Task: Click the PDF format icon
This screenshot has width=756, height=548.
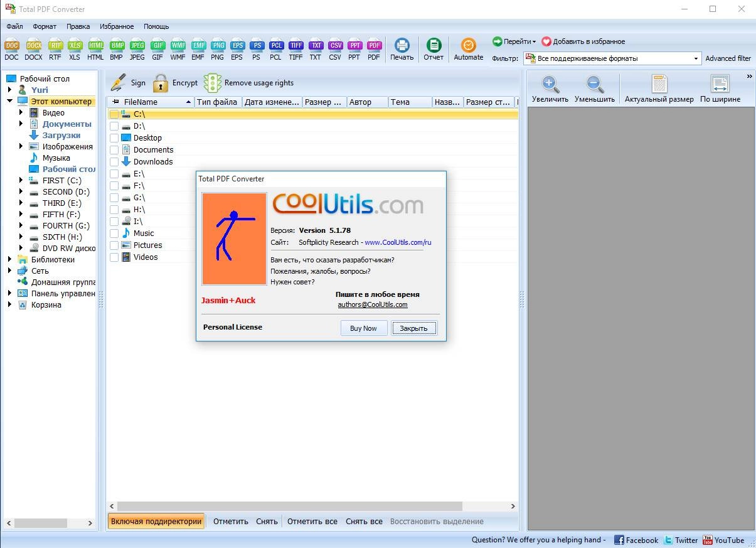Action: [374, 50]
